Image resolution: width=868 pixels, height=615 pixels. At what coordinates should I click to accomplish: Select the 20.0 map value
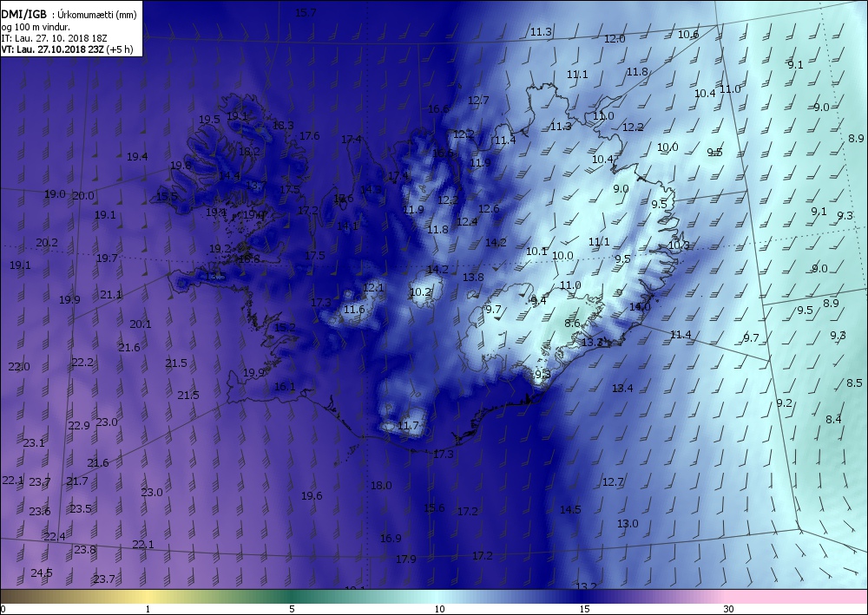pyautogui.click(x=83, y=196)
